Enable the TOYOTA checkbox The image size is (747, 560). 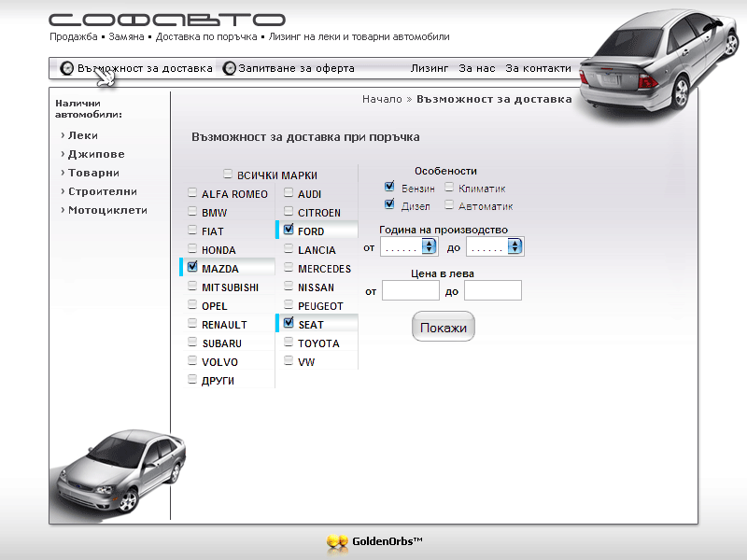click(289, 342)
